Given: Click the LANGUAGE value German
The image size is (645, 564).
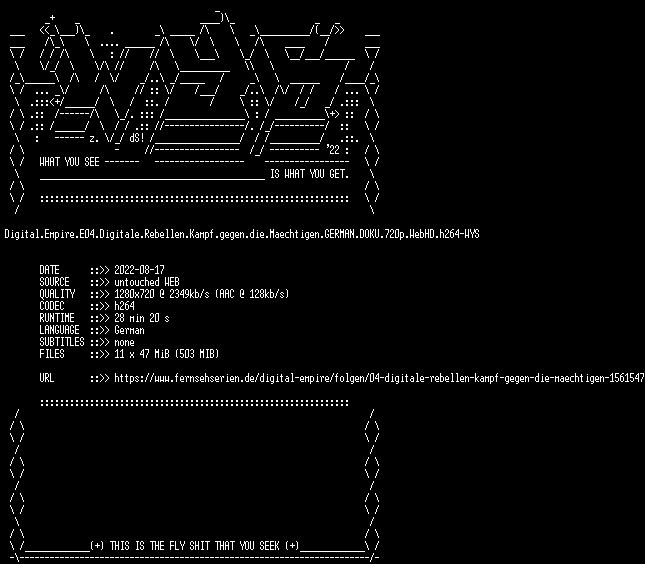Looking at the screenshot, I should [x=129, y=330].
